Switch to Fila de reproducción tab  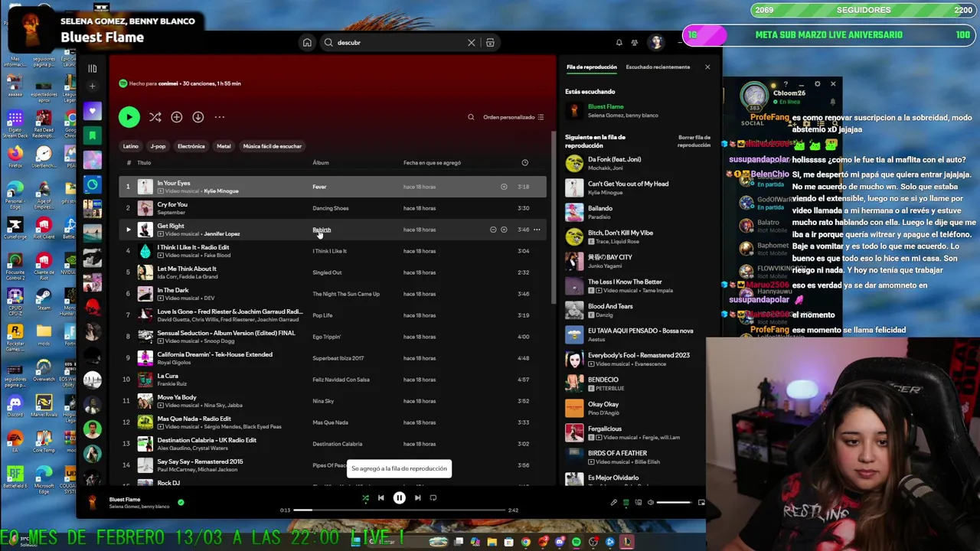click(x=591, y=67)
